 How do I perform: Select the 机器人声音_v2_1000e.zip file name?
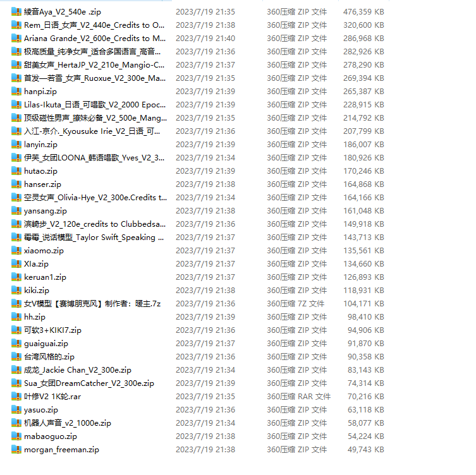click(x=68, y=423)
